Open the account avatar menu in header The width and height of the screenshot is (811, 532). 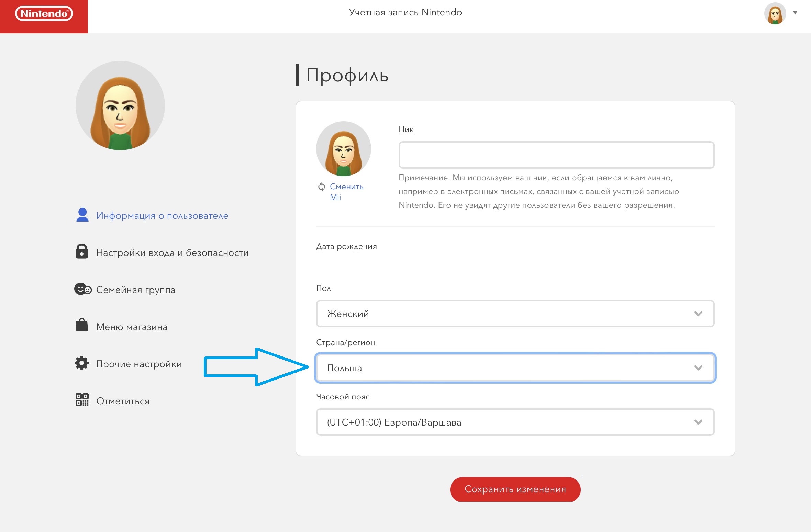(775, 13)
